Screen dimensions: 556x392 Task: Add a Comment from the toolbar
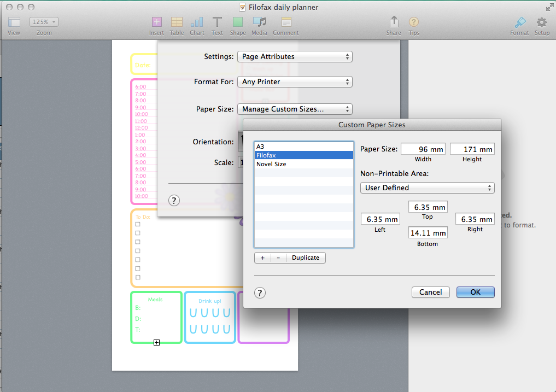[x=286, y=22]
